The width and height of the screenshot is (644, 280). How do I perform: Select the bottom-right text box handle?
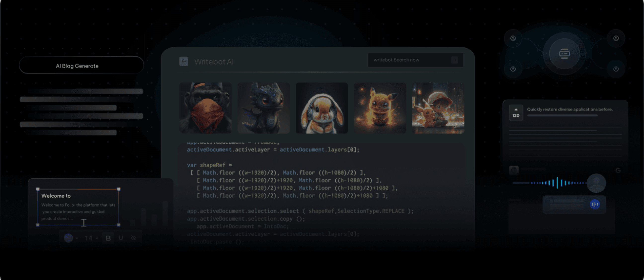tap(119, 225)
